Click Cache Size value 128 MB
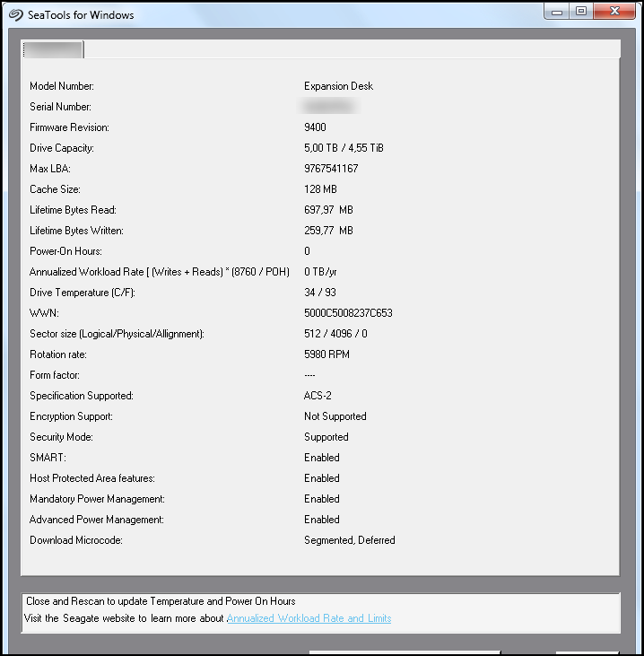 (x=320, y=189)
